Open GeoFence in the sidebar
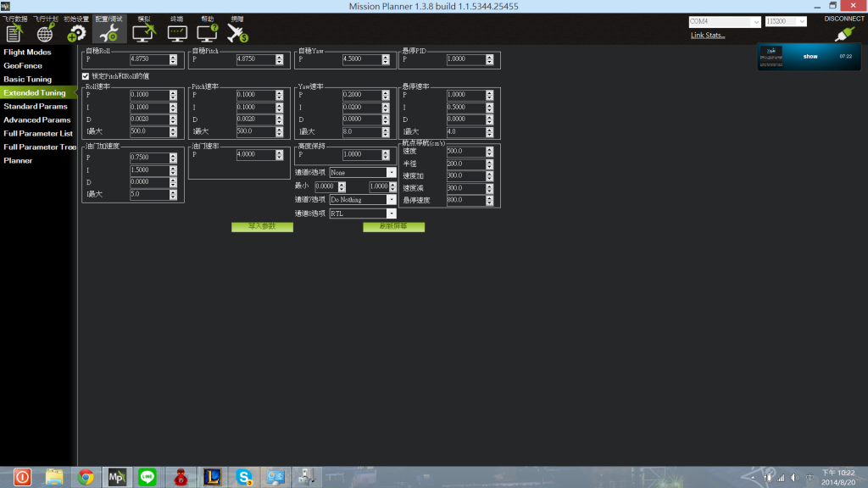The image size is (868, 488). pyautogui.click(x=23, y=66)
